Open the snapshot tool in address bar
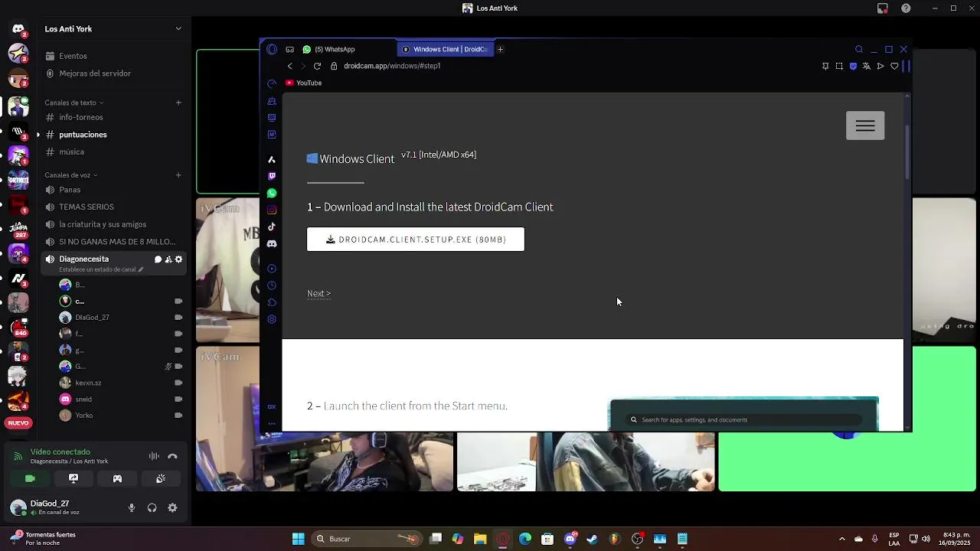Viewport: 980px width, 551px height. point(839,67)
